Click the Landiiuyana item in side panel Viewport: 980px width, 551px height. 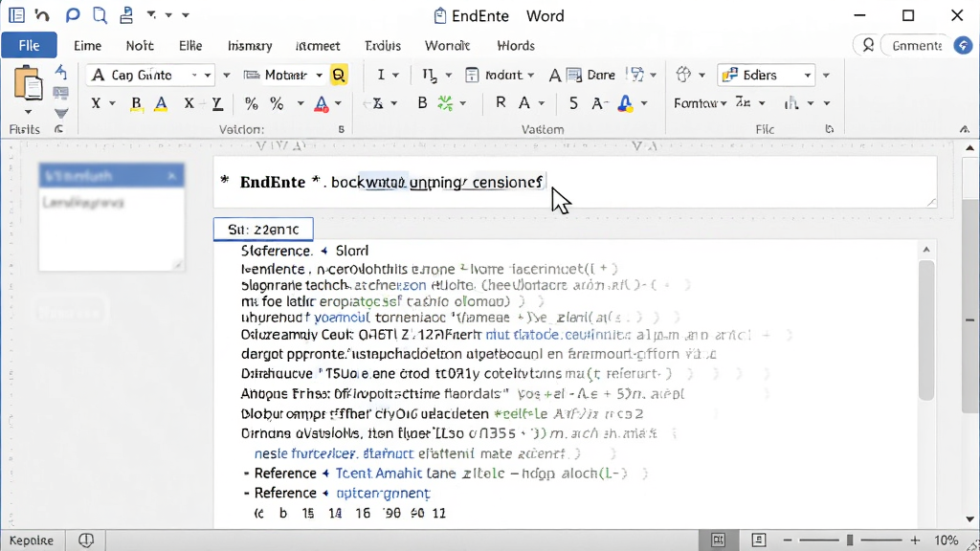click(x=83, y=203)
